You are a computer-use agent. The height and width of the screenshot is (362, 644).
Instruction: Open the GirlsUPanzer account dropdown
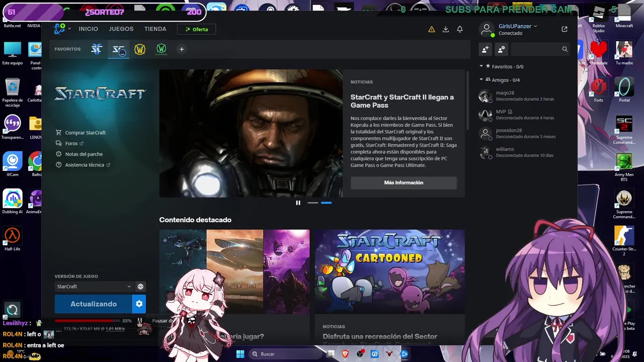click(x=518, y=26)
